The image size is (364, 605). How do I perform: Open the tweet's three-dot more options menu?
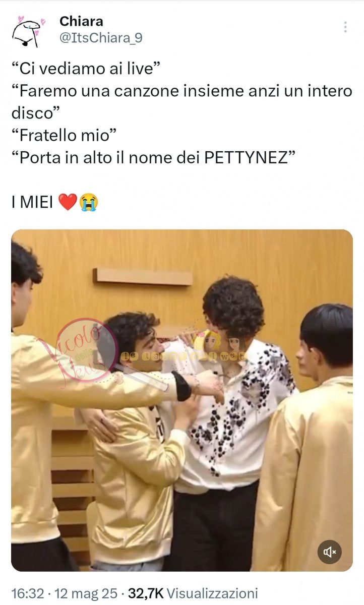pyautogui.click(x=345, y=27)
